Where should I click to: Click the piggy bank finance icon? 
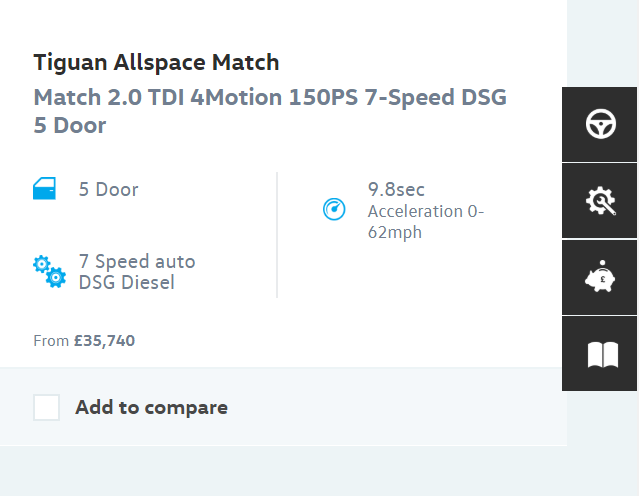pyautogui.click(x=600, y=278)
